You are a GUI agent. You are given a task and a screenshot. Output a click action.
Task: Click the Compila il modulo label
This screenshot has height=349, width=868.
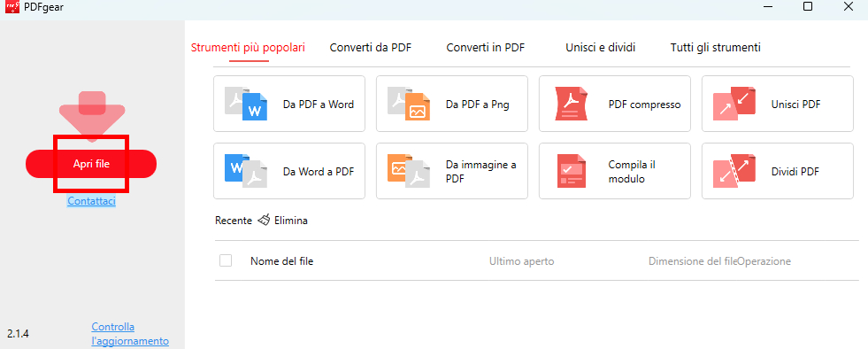[632, 172]
